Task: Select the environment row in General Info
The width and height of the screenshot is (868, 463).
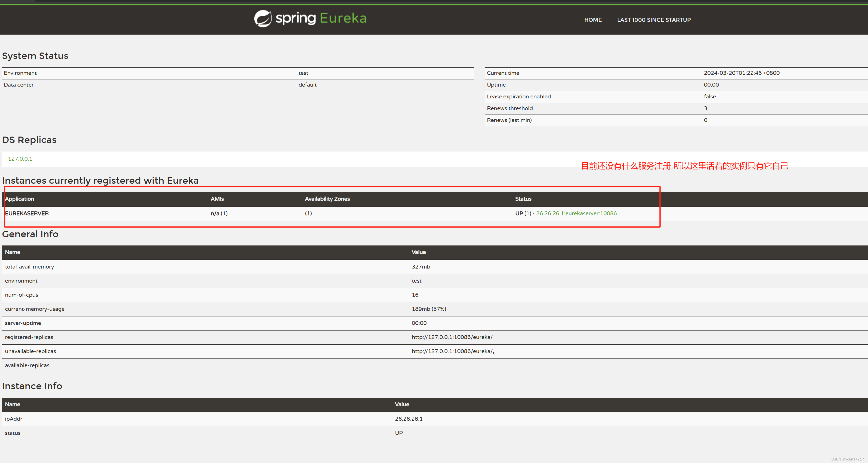Action: (435, 281)
